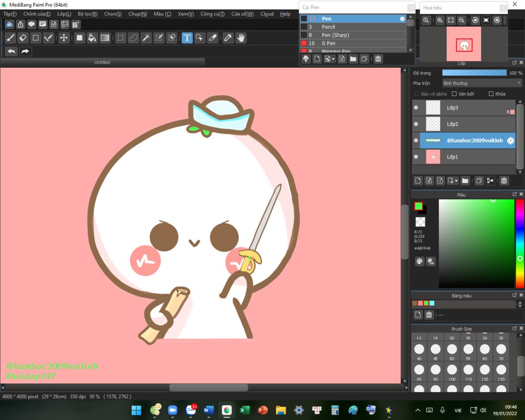Toggle the Bảo vệ alpha checkbox

click(417, 94)
